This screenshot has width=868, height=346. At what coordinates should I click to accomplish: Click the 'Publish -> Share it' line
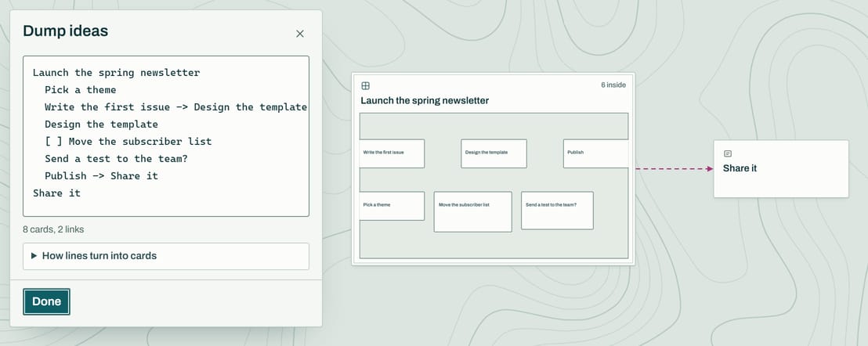click(x=101, y=175)
